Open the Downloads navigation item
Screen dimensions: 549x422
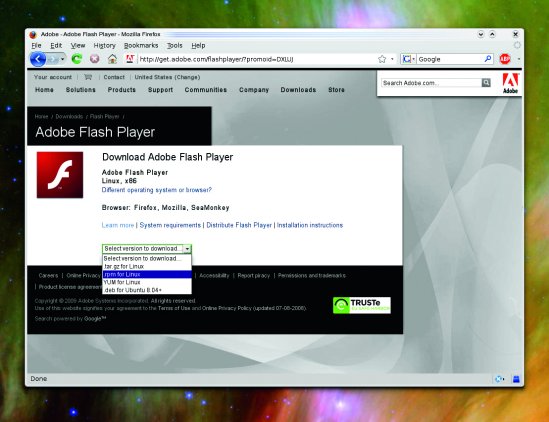[298, 90]
